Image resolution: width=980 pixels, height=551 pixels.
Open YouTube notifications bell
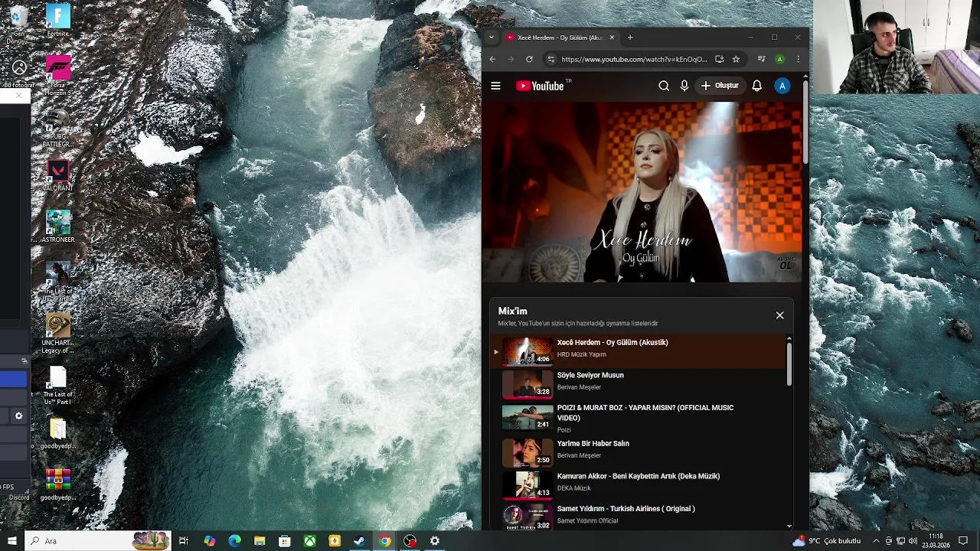(x=756, y=86)
